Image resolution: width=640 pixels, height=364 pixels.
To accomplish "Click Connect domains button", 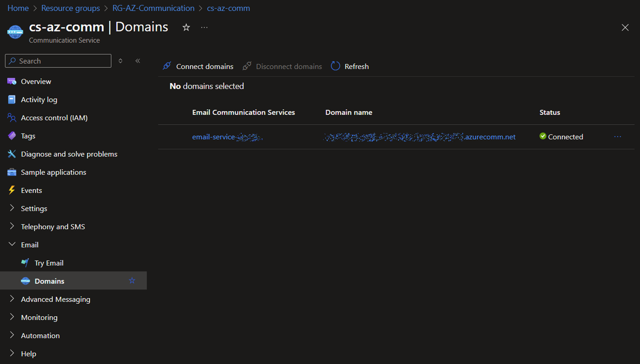I will point(205,66).
